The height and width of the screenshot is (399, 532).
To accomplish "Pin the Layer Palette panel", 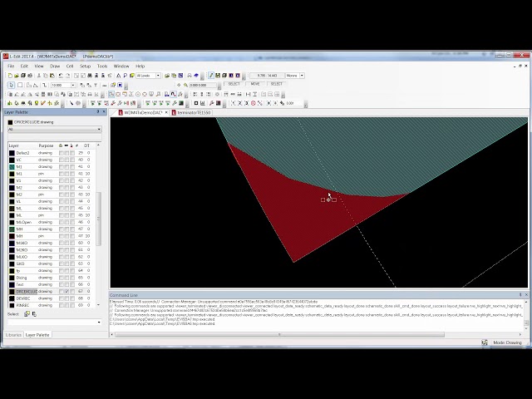I will point(98,111).
